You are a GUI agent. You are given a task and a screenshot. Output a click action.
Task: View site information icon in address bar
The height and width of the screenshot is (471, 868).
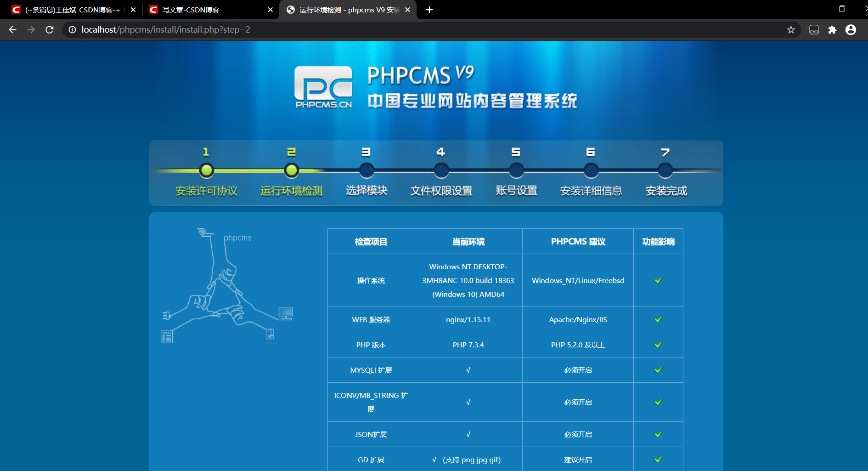[72, 30]
